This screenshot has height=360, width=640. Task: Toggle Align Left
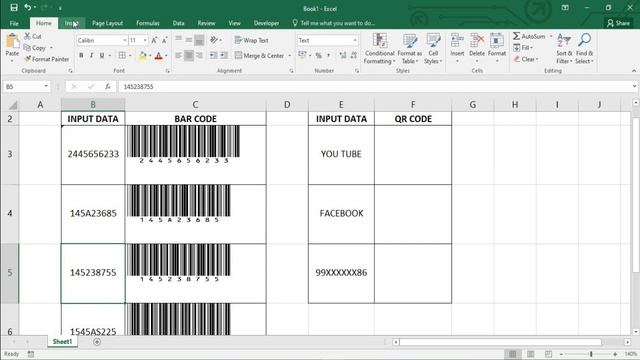(x=178, y=55)
